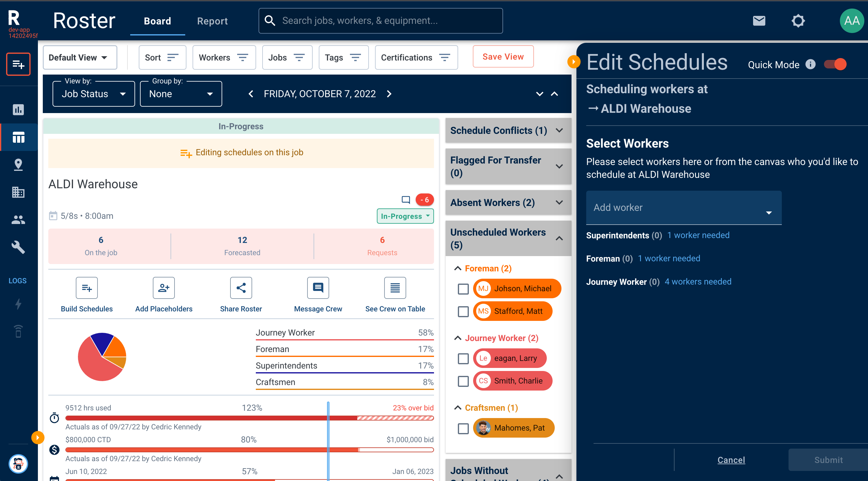Open the Certifications filter menu
The width and height of the screenshot is (868, 481).
coord(416,57)
